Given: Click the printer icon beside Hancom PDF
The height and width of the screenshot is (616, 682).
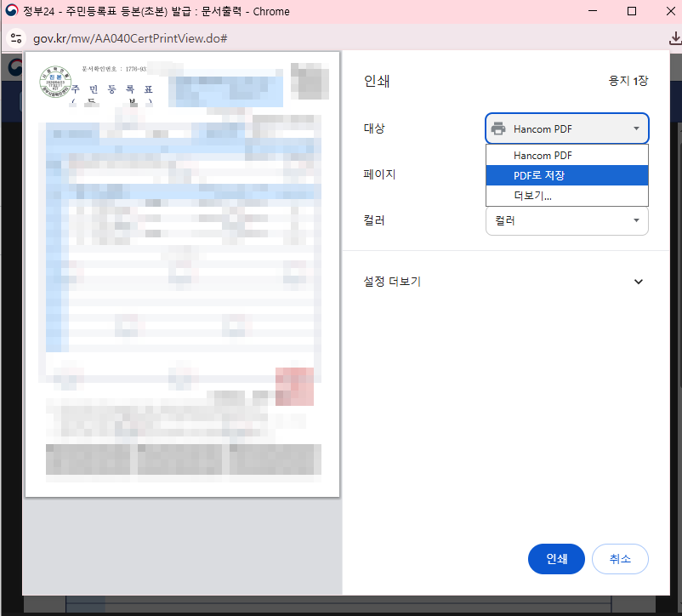Looking at the screenshot, I should click(499, 128).
